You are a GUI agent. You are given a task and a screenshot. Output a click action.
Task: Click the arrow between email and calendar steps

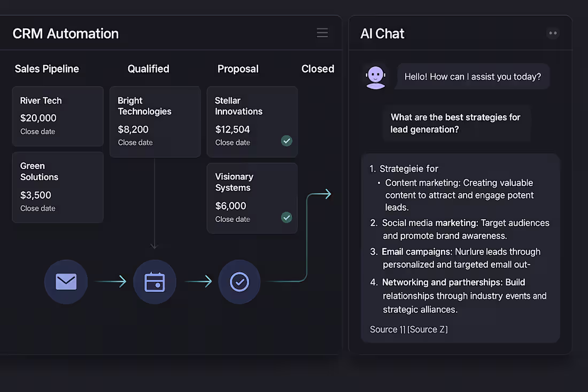[x=110, y=282]
